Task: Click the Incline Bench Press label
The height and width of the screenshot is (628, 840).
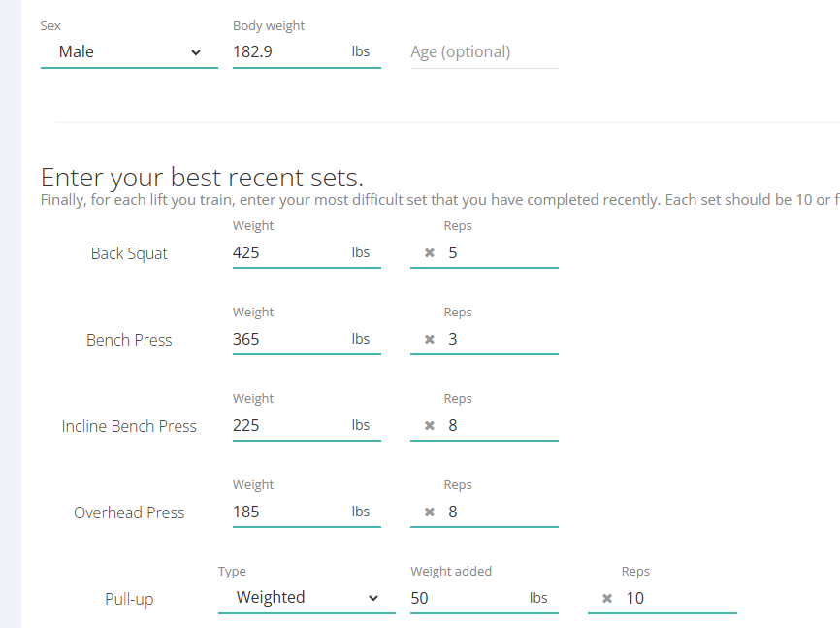Action: click(129, 426)
